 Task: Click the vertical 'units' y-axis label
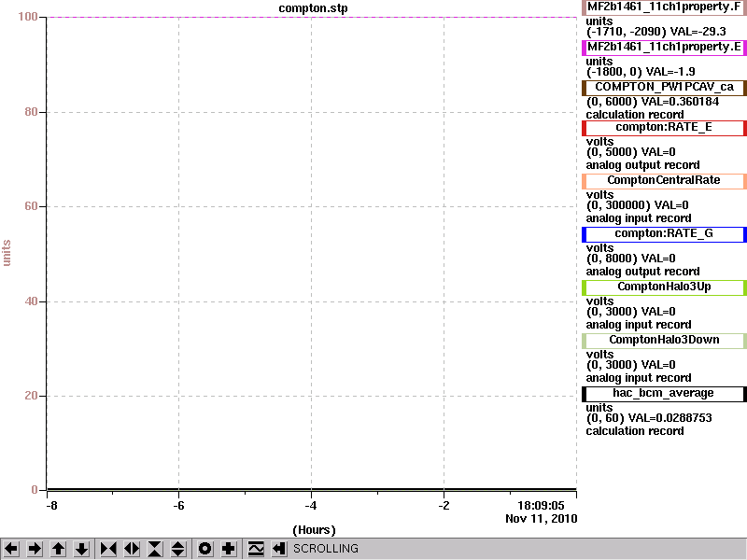[7, 253]
